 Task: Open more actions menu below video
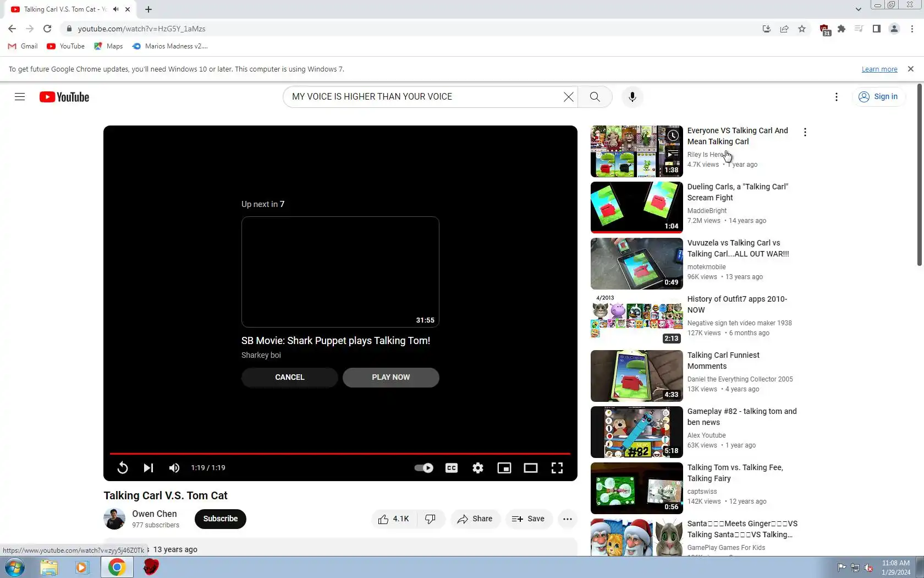point(568,519)
